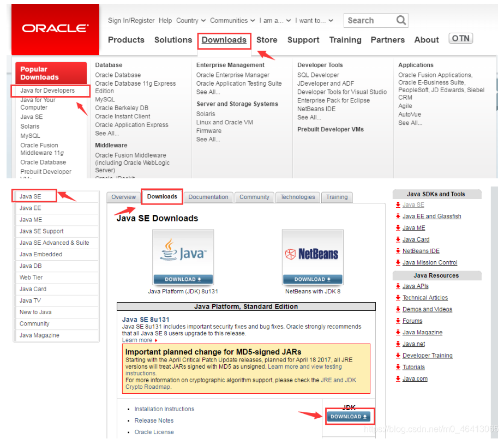
Task: Click Sign In/Register link
Action: coord(131,21)
